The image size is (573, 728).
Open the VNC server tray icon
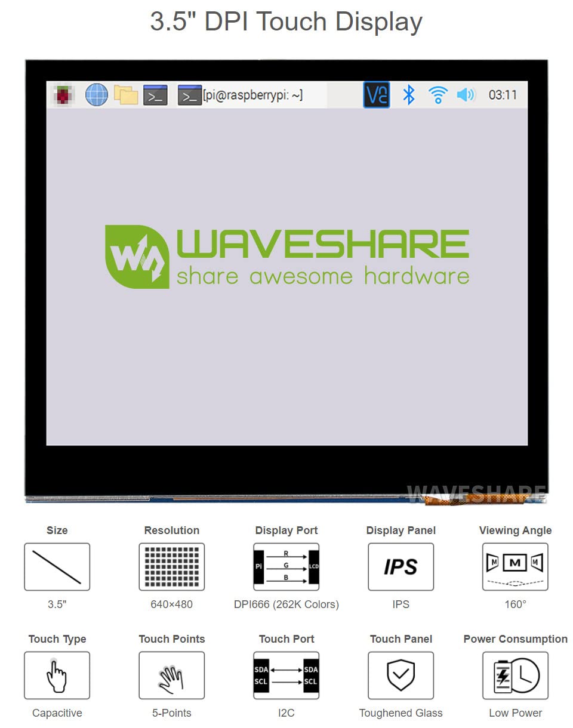point(377,95)
